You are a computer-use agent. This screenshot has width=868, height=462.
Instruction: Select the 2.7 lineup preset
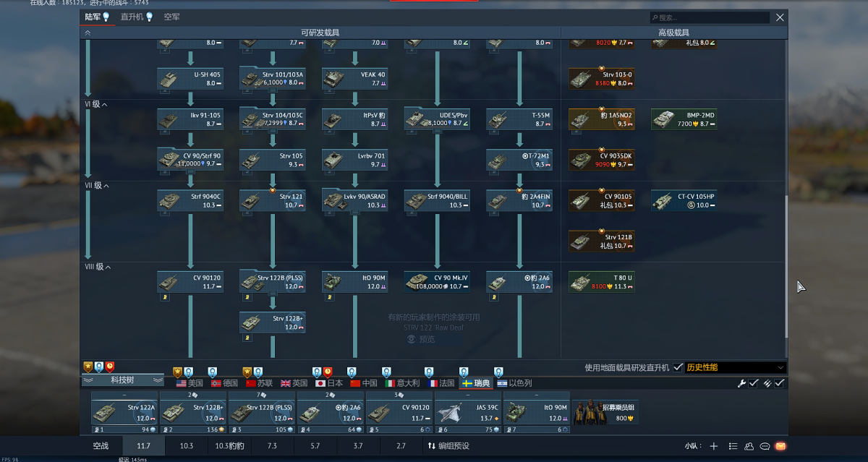tap(401, 446)
